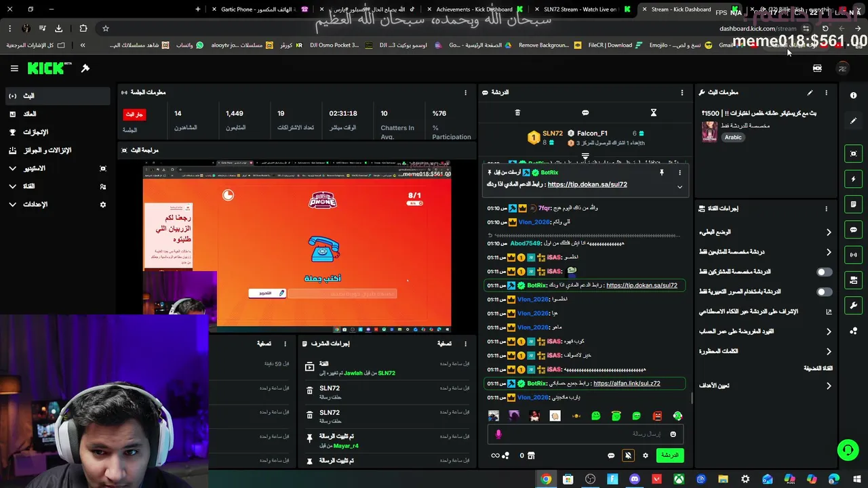Viewport: 868px width, 488px height.
Task: Open the session info panel three-dot menu
Action: (x=465, y=92)
